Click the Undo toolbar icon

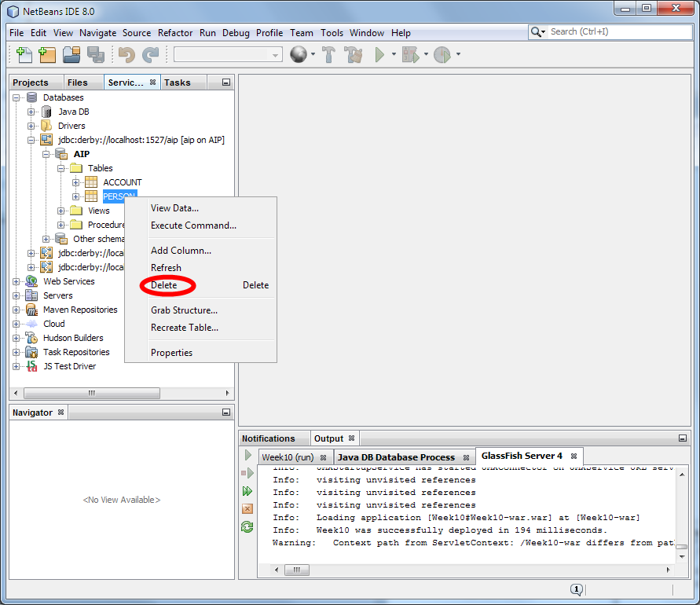[x=126, y=54]
